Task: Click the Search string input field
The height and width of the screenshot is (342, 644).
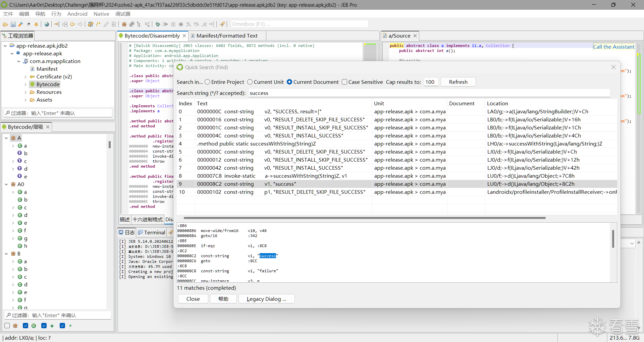Action: [429, 93]
